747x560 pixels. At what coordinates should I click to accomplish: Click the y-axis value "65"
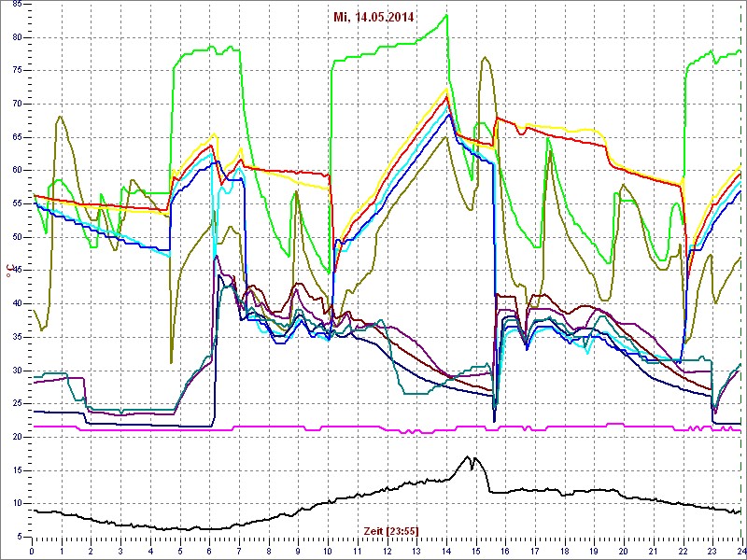[x=18, y=137]
